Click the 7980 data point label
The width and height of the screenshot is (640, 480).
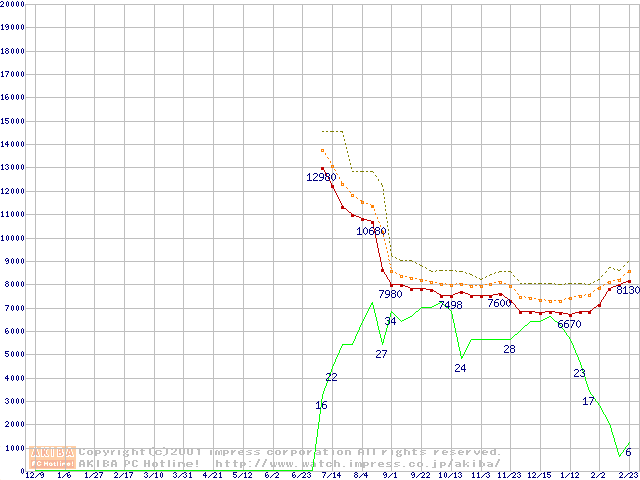click(390, 294)
